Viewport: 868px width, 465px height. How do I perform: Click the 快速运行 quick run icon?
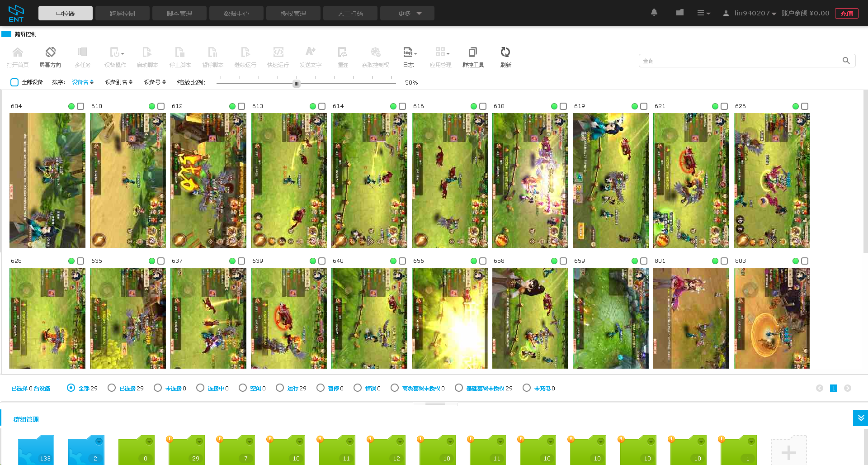(278, 52)
